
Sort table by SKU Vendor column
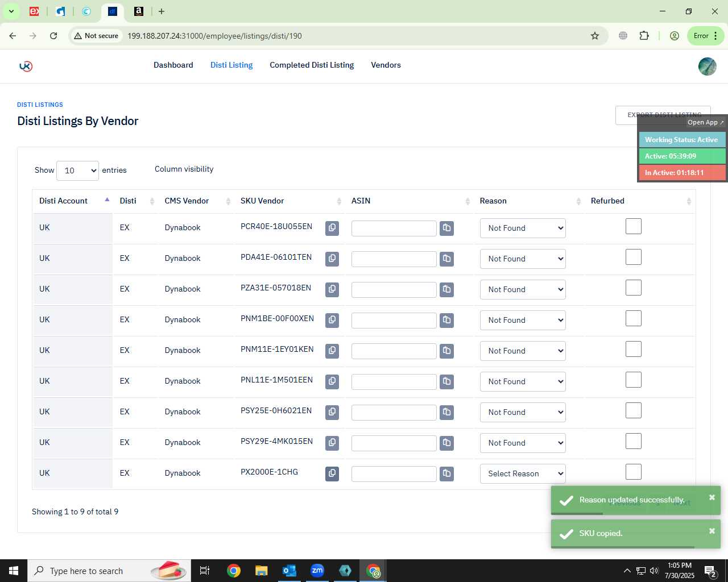[x=290, y=201]
